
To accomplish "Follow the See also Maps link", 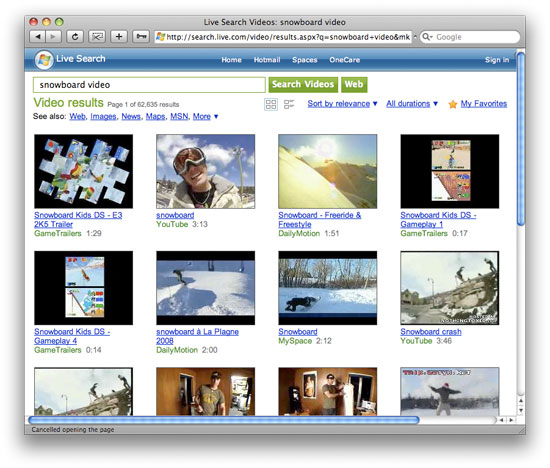I will point(155,116).
